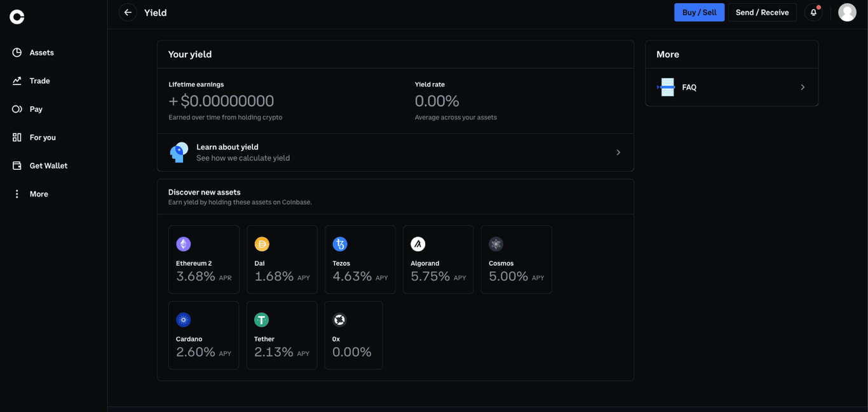Image resolution: width=868 pixels, height=412 pixels.
Task: Select the Ethereum 2 coin icon
Action: 183,244
